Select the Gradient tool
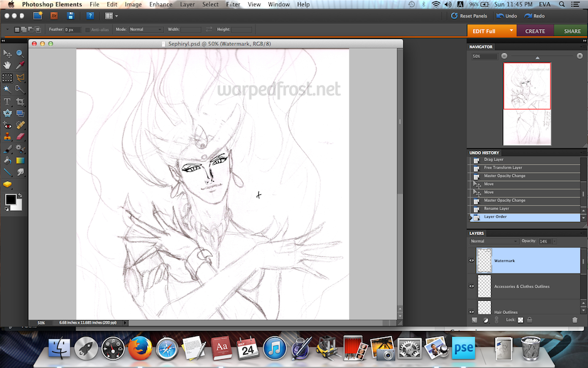This screenshot has height=368, width=588. pyautogui.click(x=20, y=160)
